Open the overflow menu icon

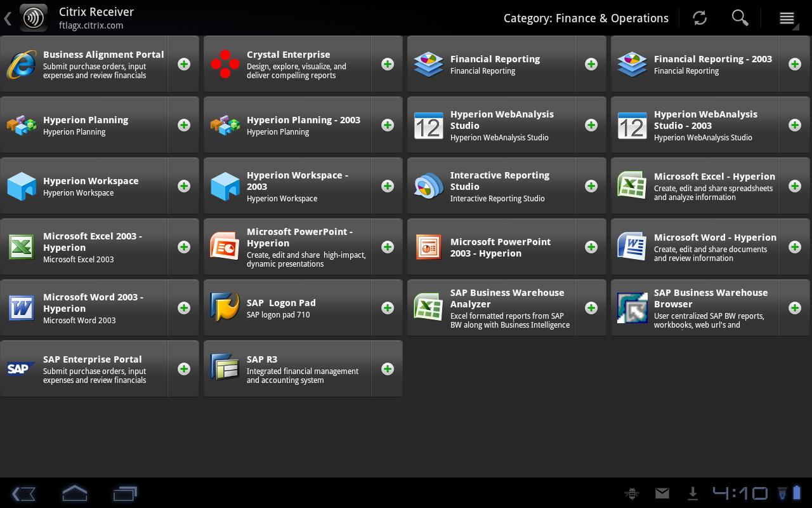787,18
